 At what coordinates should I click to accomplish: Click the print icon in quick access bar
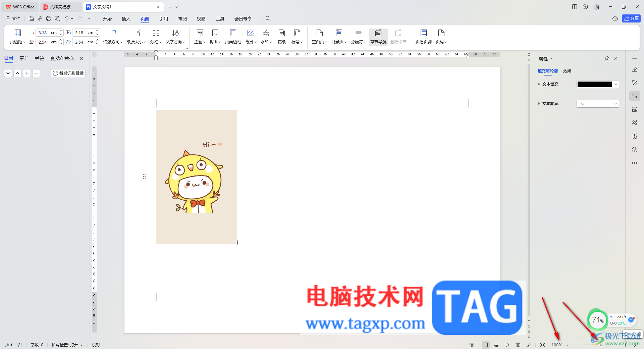49,19
